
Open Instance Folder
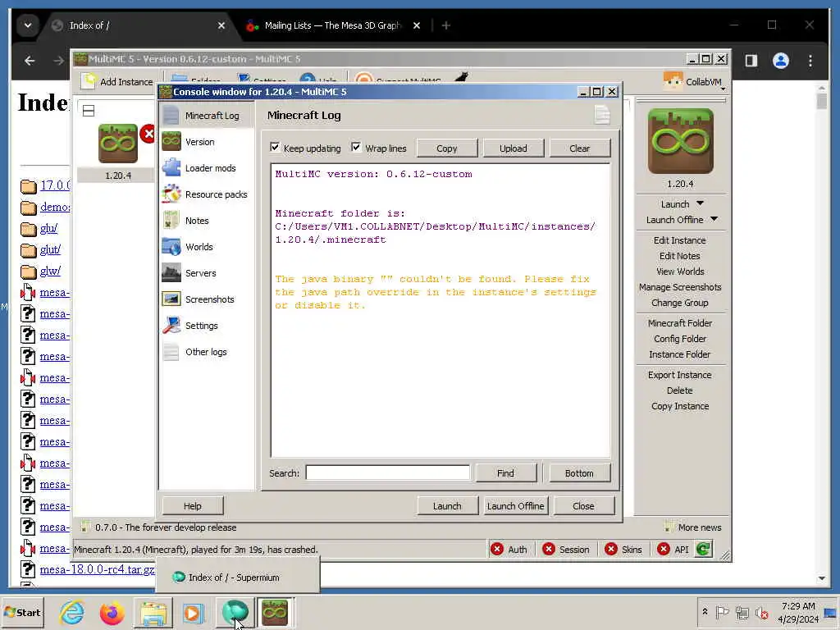pos(680,354)
